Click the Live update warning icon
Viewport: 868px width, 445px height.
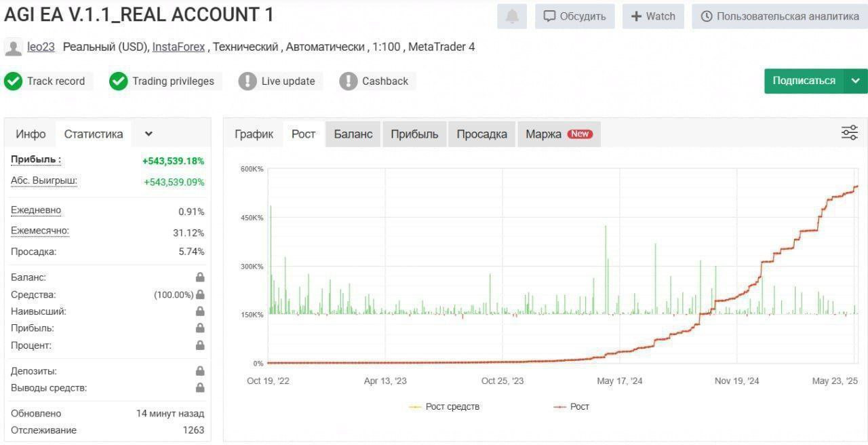point(248,81)
